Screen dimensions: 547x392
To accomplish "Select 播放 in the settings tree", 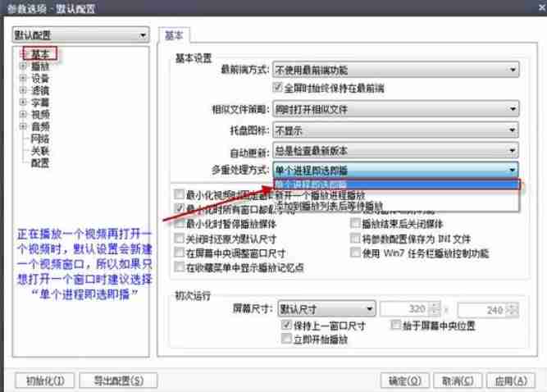I will click(40, 66).
